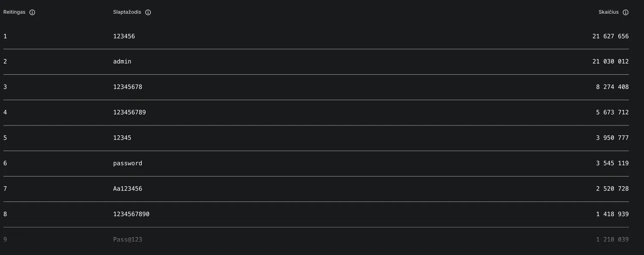Select the count 8 274 408

pos(612,87)
